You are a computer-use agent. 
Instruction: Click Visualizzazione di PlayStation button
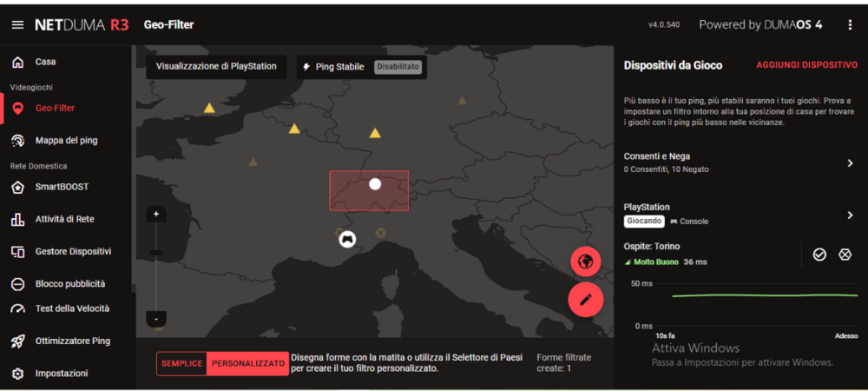pyautogui.click(x=216, y=66)
